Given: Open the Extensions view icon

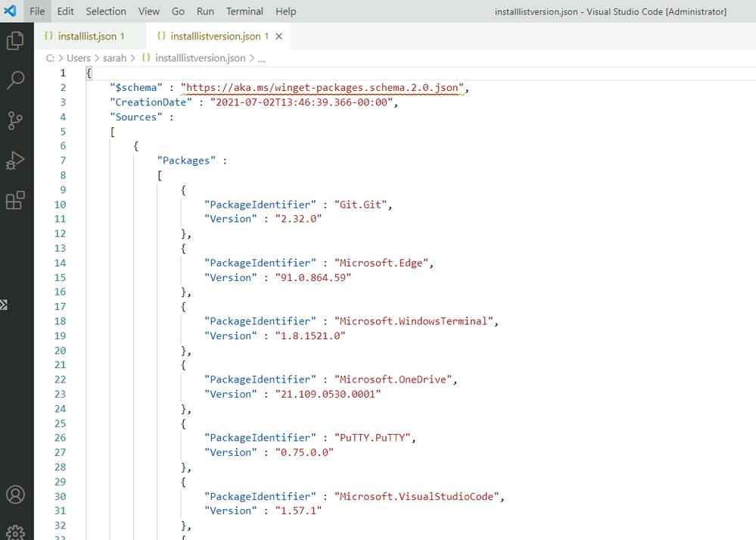Looking at the screenshot, I should coord(15,201).
